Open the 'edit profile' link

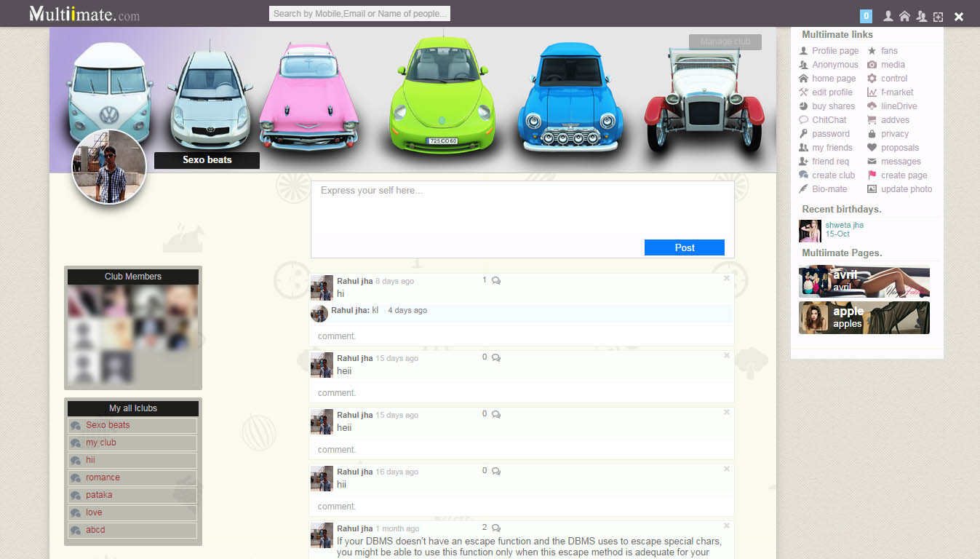pos(832,92)
